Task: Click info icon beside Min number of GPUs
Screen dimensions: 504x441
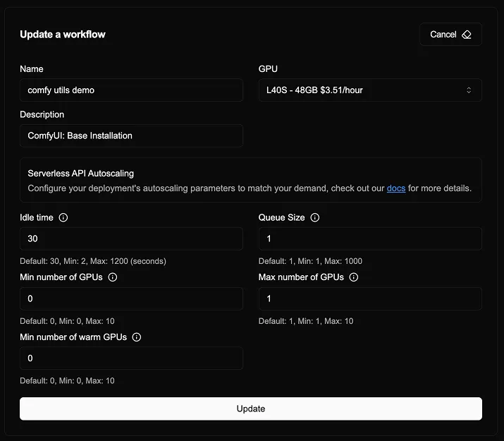Action: point(113,277)
